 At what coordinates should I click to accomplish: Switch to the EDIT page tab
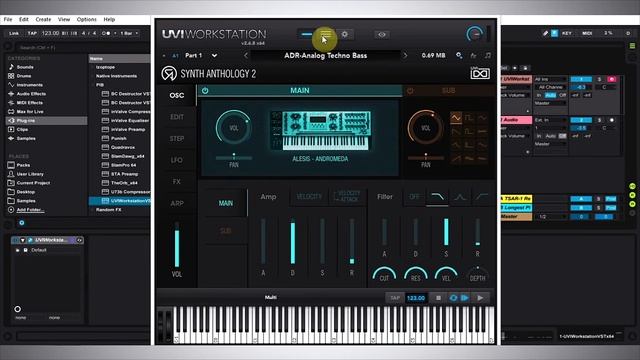[x=177, y=117]
